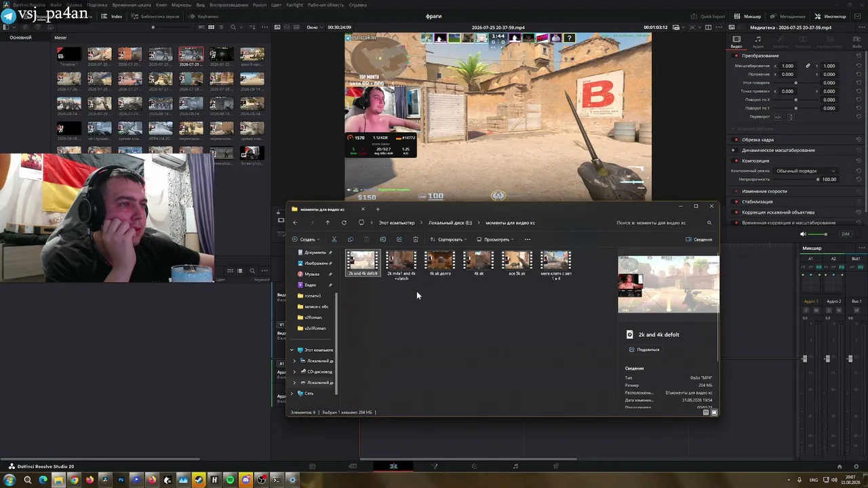Open the Просмотреть dropdown in Explorer
868x488 pixels.
tap(495, 239)
